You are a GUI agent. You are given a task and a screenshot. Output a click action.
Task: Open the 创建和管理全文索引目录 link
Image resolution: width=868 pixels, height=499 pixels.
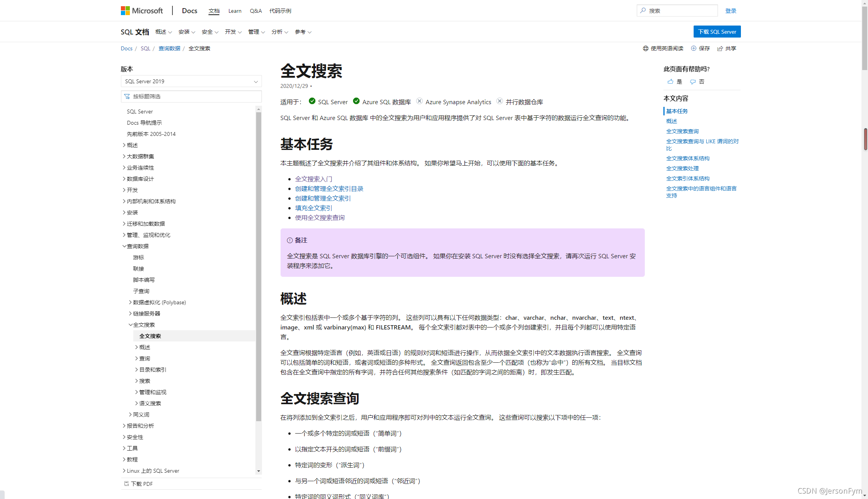[x=329, y=189]
